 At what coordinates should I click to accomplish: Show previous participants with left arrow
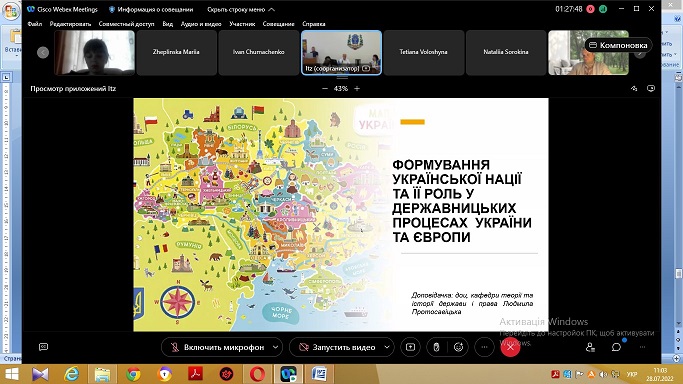click(x=43, y=52)
